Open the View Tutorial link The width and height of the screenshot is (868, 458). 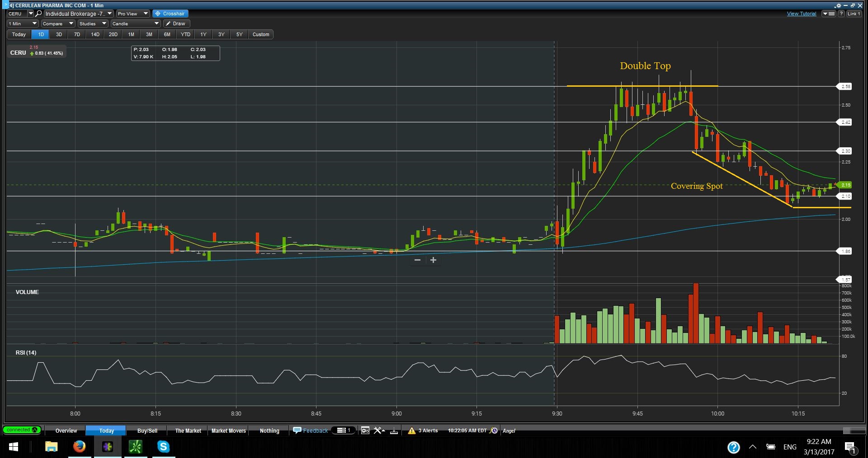tap(801, 14)
